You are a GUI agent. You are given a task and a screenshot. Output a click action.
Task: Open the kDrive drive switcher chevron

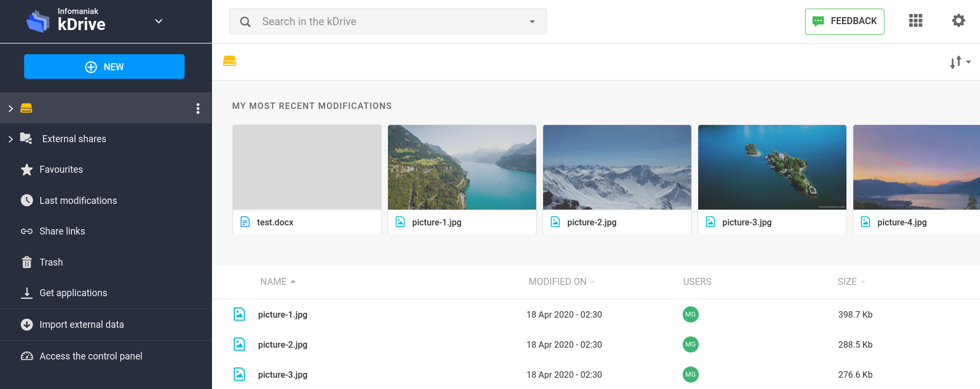coord(158,21)
